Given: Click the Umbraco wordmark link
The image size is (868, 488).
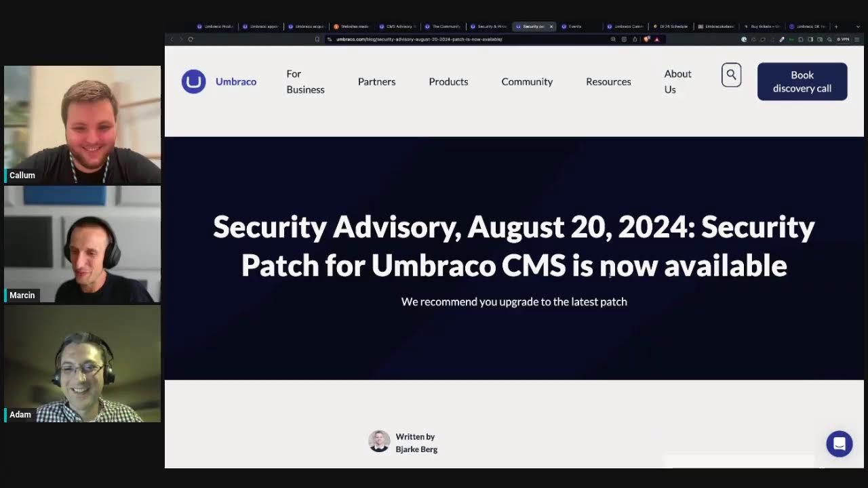Looking at the screenshot, I should click(x=236, y=81).
